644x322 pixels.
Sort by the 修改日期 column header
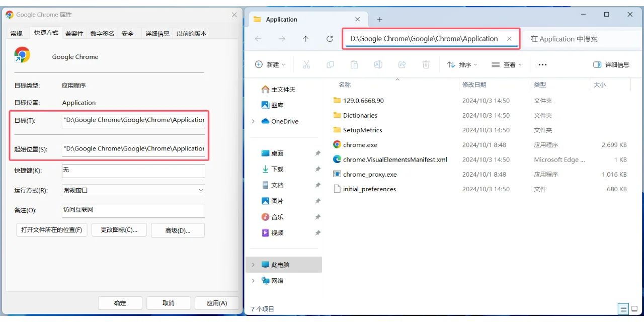click(474, 85)
